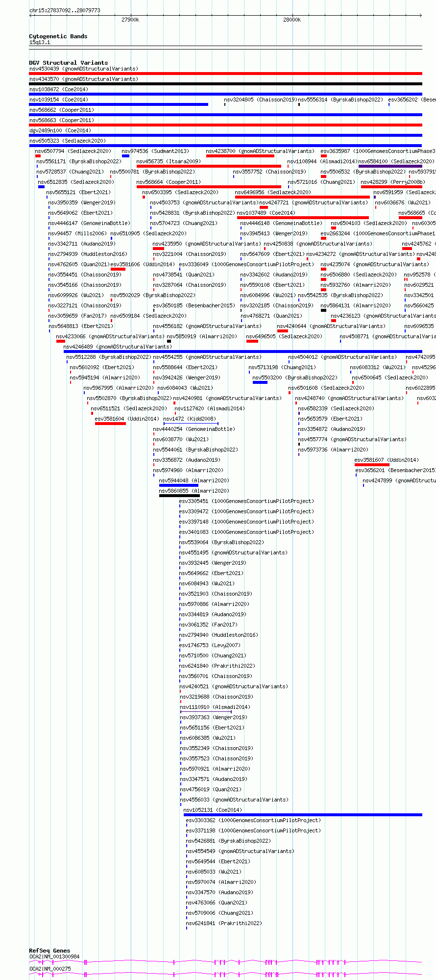Open the RefSeq Genes track title
This screenshot has width=436, height=980.
[49, 951]
